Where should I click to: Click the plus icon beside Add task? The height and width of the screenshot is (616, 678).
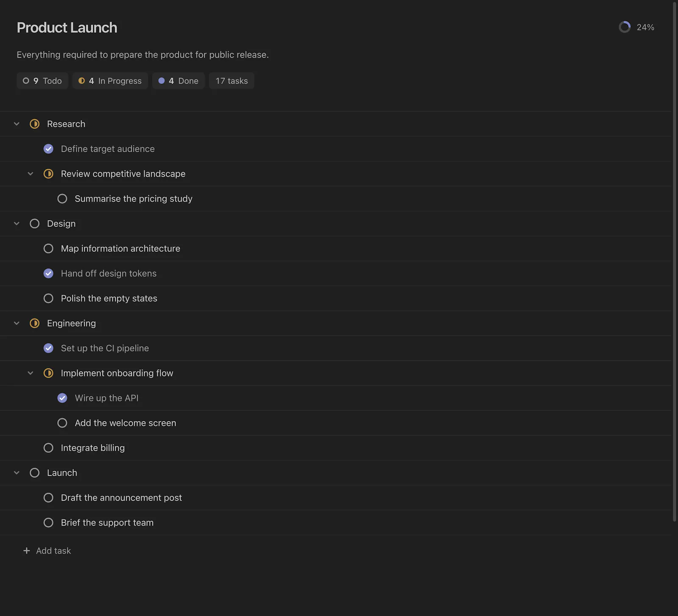pyautogui.click(x=26, y=551)
